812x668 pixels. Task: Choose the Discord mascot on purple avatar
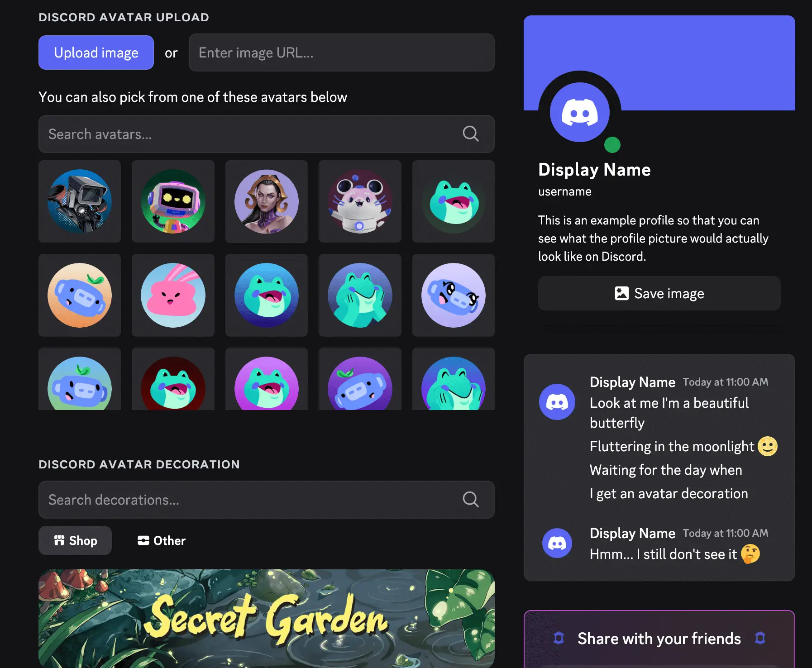tap(360, 379)
